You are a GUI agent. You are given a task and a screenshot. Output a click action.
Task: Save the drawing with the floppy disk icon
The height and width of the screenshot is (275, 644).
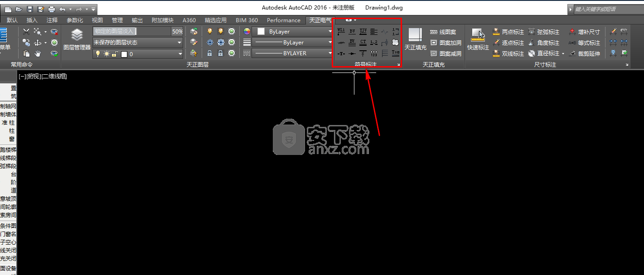point(30,9)
